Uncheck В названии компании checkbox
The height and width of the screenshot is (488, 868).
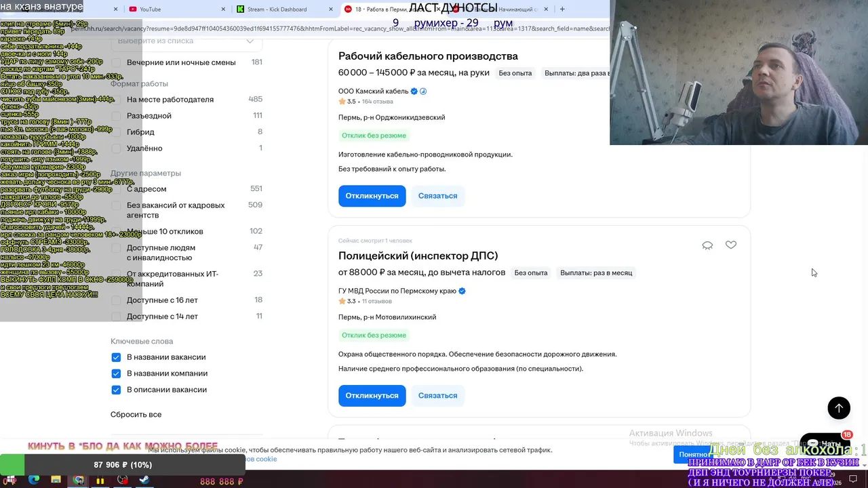pos(116,373)
